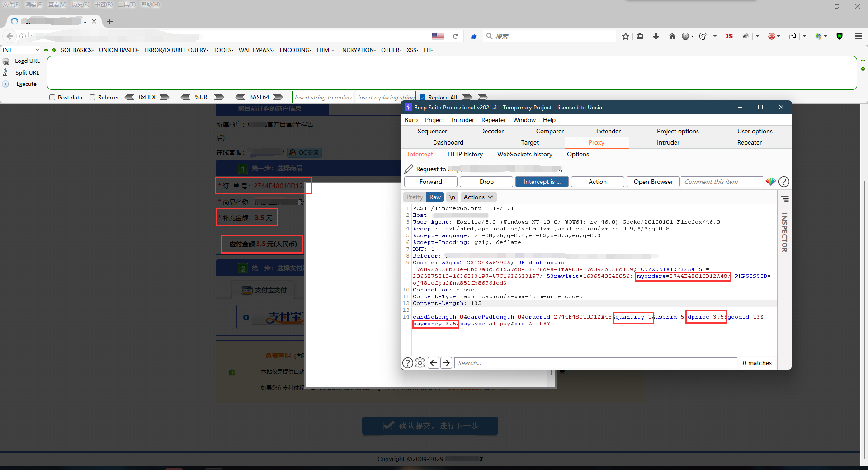The width and height of the screenshot is (868, 470).
Task: Open the Intercept help question mark icon
Action: (x=784, y=182)
